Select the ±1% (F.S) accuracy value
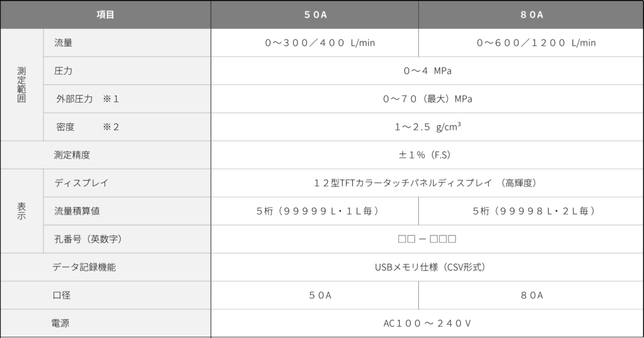 coord(427,155)
